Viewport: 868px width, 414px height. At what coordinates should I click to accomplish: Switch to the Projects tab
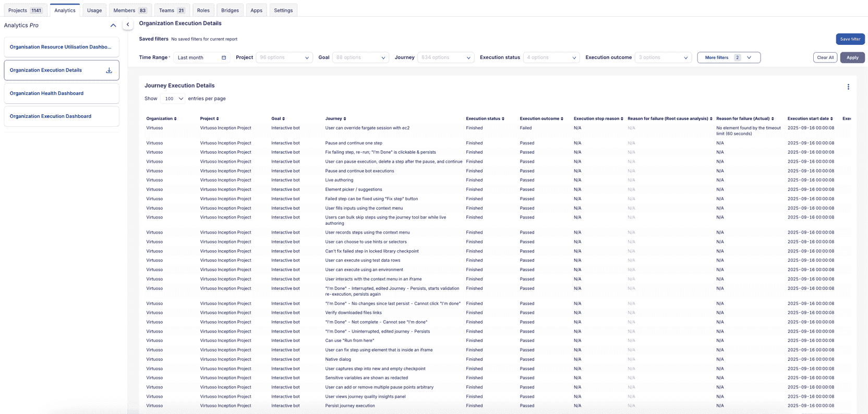click(x=25, y=10)
